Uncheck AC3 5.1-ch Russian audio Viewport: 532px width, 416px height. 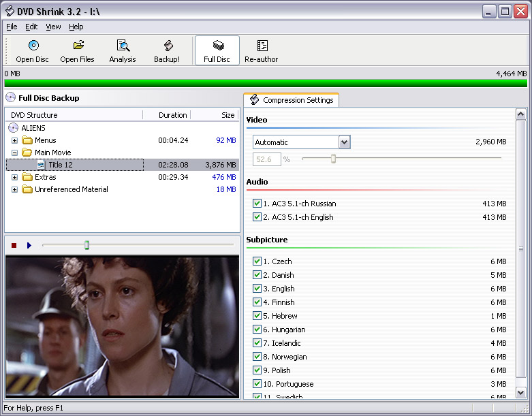pos(257,203)
